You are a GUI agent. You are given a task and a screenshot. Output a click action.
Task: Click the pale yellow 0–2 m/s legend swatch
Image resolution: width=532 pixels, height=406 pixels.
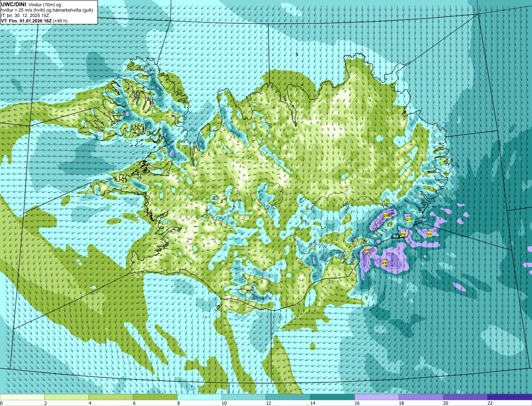pyautogui.click(x=22, y=397)
